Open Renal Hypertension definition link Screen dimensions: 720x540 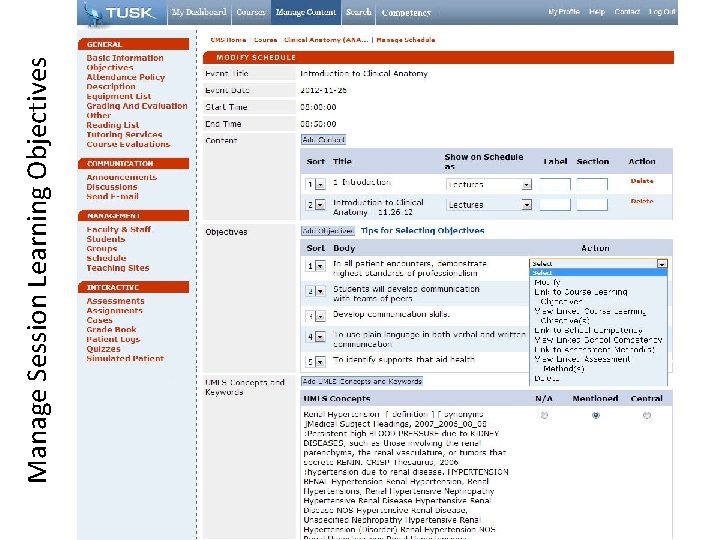[x=409, y=414]
